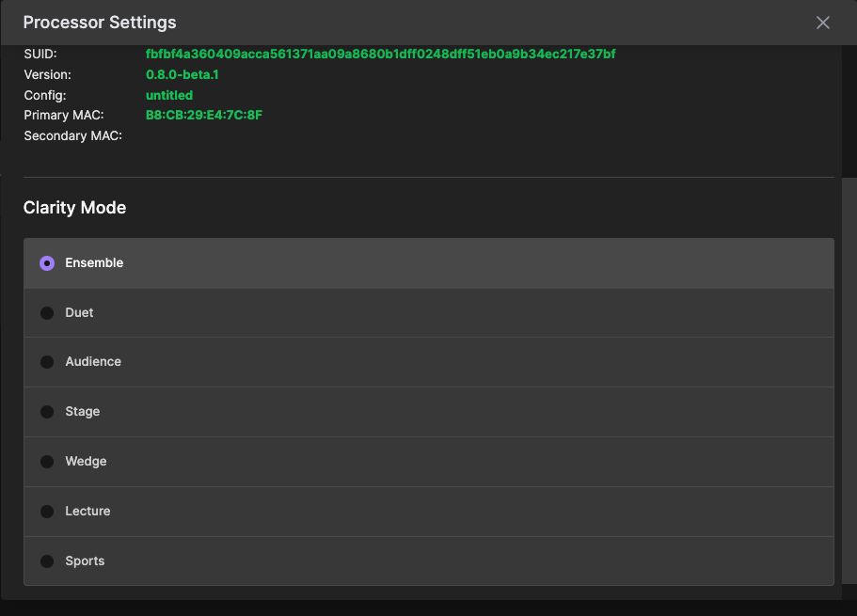This screenshot has width=857, height=616.
Task: Click the Config field label
Action: [x=45, y=95]
